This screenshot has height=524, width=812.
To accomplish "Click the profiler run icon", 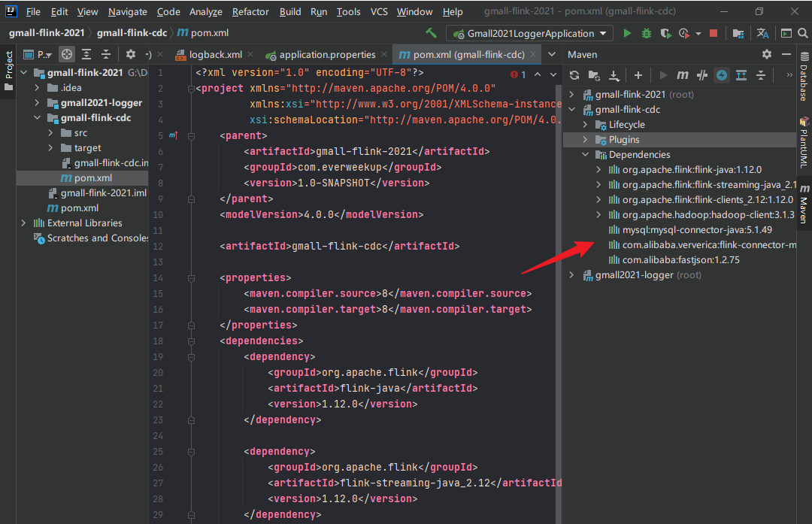I will (684, 33).
